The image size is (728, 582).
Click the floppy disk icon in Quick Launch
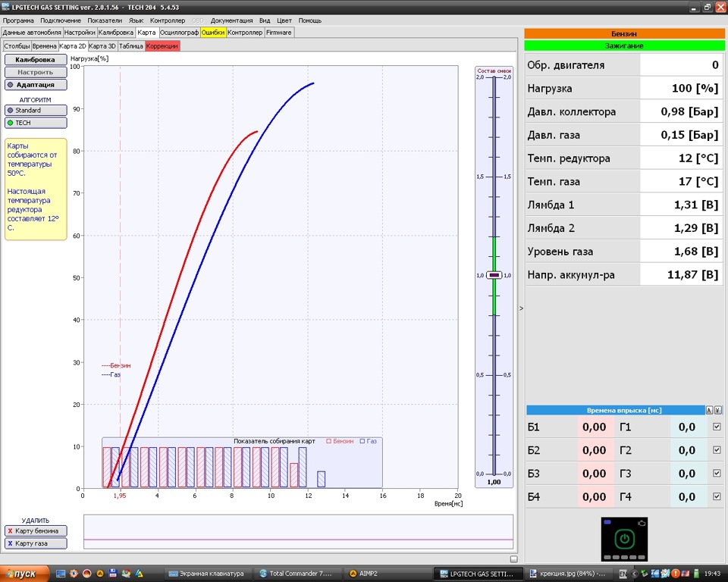pos(113,574)
